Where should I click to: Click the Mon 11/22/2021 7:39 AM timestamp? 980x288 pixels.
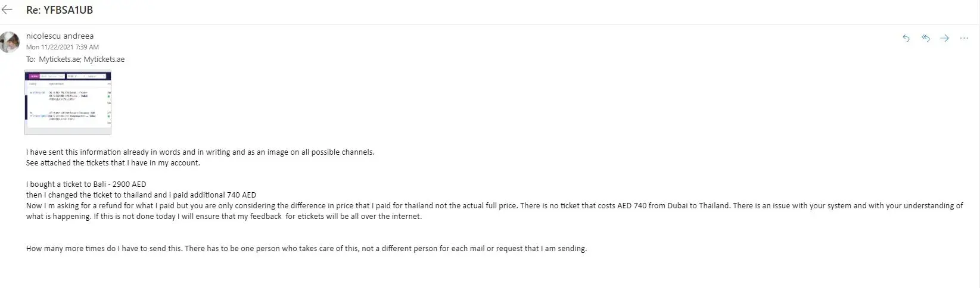pos(63,47)
